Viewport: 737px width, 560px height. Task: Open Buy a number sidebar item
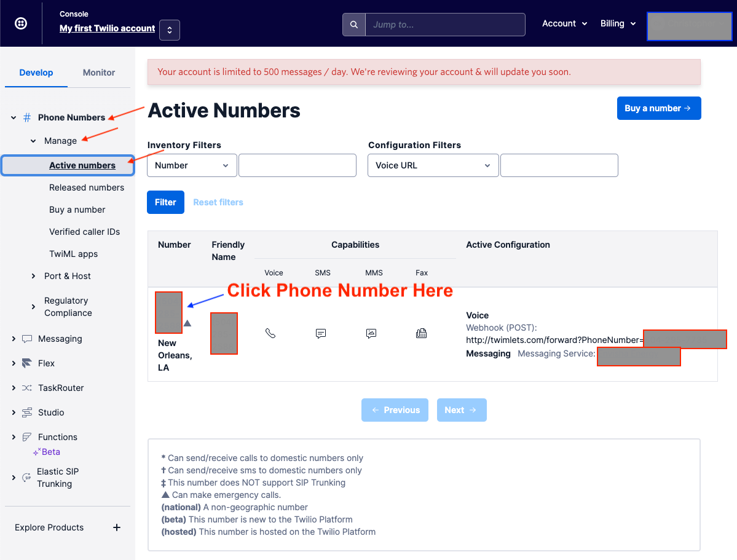[77, 210]
